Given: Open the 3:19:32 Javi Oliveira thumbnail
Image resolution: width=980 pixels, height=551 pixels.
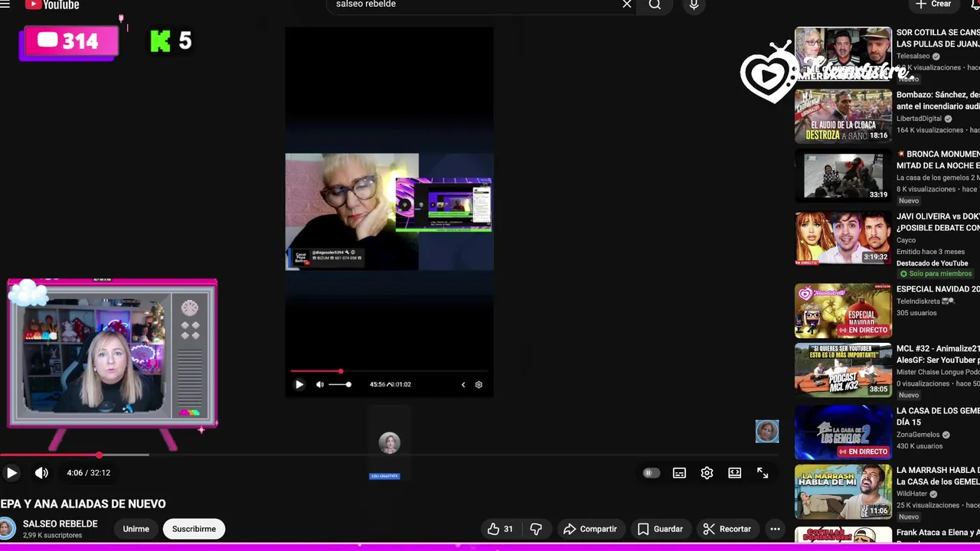Looking at the screenshot, I should point(843,238).
